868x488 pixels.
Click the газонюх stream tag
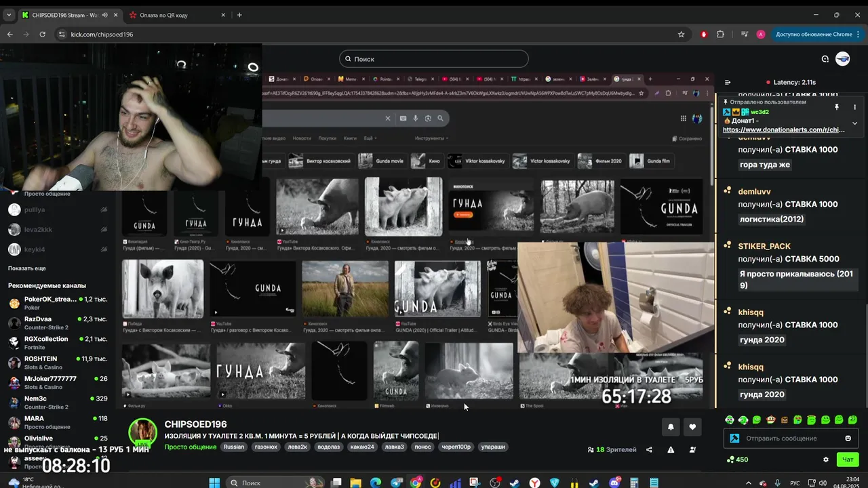click(x=266, y=447)
